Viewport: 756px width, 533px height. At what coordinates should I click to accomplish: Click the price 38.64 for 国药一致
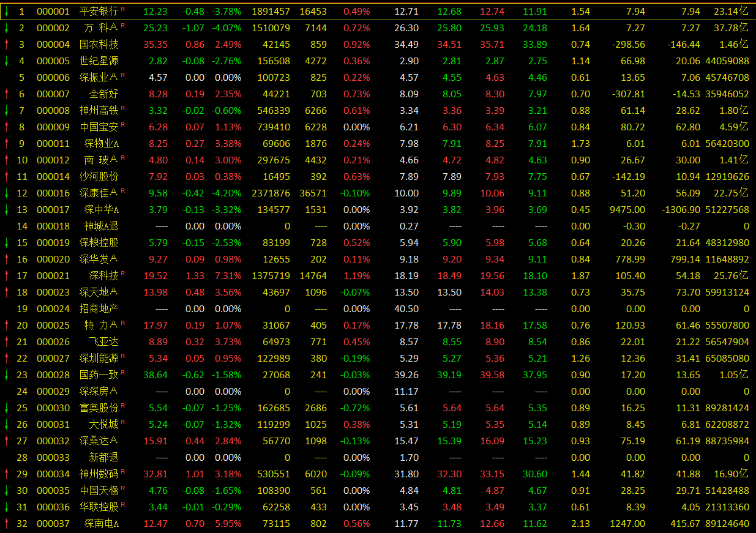(155, 375)
